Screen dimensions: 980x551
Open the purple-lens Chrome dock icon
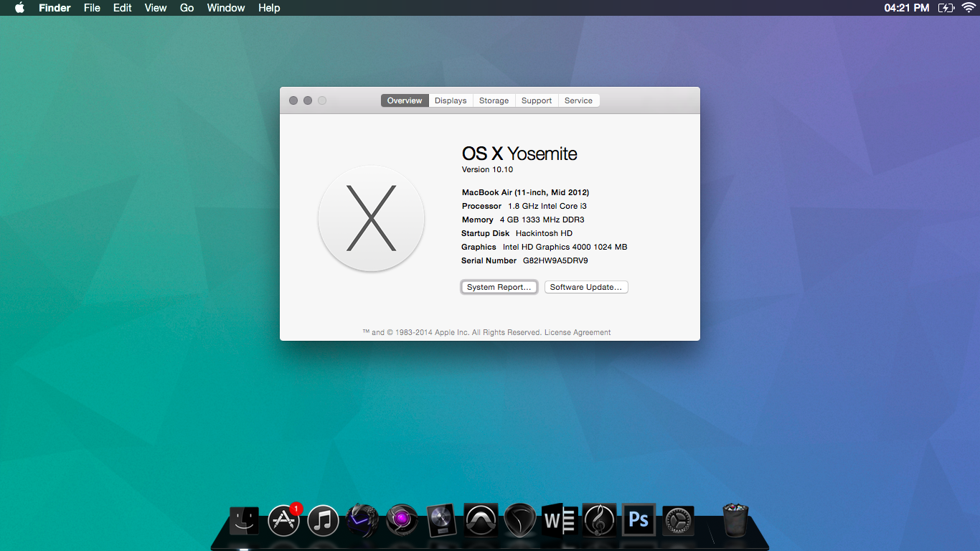coord(402,521)
